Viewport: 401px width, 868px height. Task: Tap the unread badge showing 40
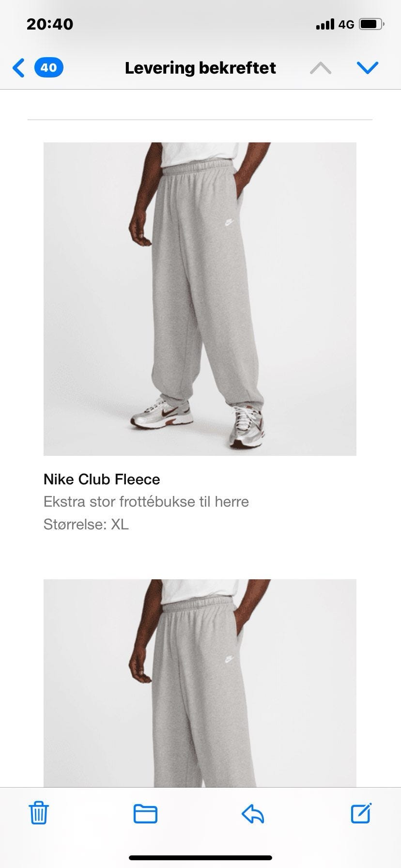48,68
